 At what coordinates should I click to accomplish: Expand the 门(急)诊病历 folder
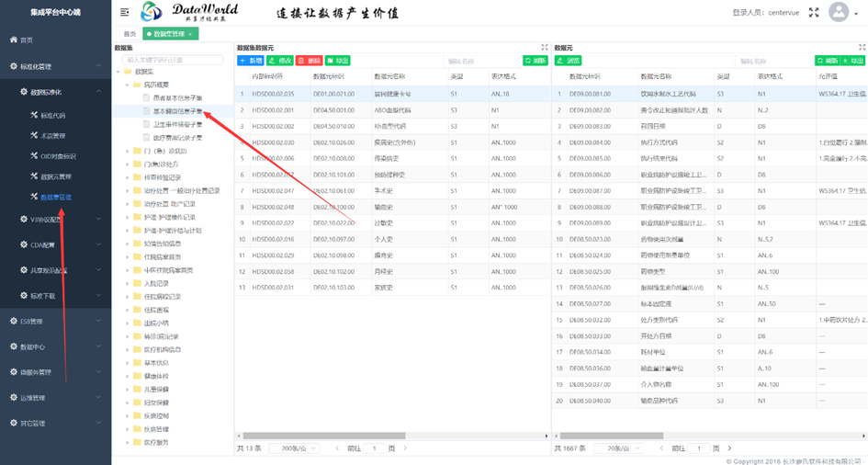tap(128, 151)
